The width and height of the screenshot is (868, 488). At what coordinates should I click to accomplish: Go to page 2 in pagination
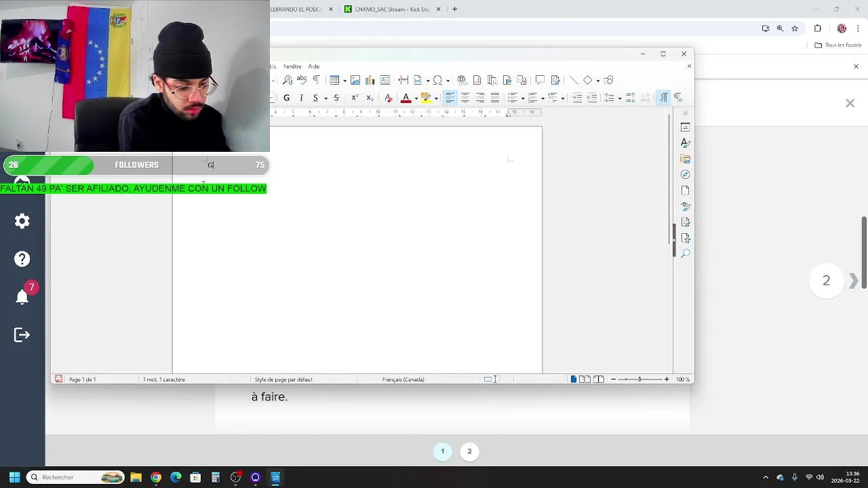469,451
